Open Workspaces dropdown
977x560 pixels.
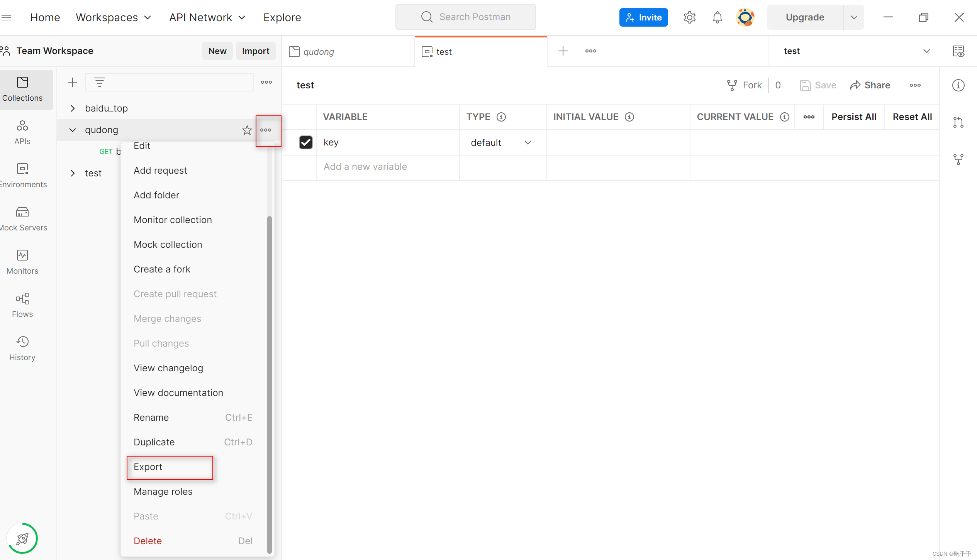[x=113, y=17]
